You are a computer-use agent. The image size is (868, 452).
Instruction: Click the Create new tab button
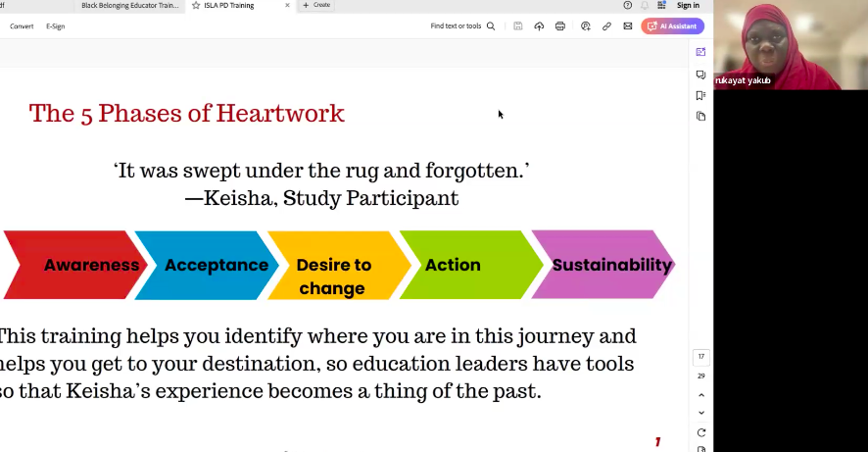(x=316, y=5)
